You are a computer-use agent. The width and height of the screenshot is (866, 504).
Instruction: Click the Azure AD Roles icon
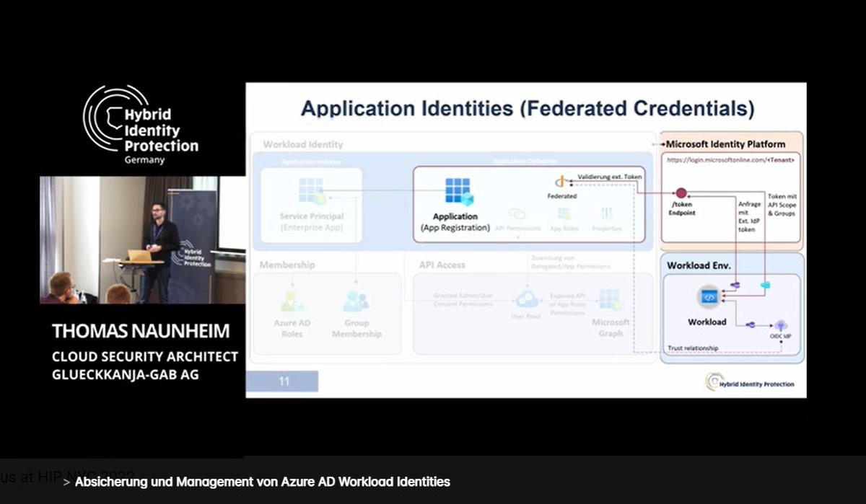tap(292, 300)
